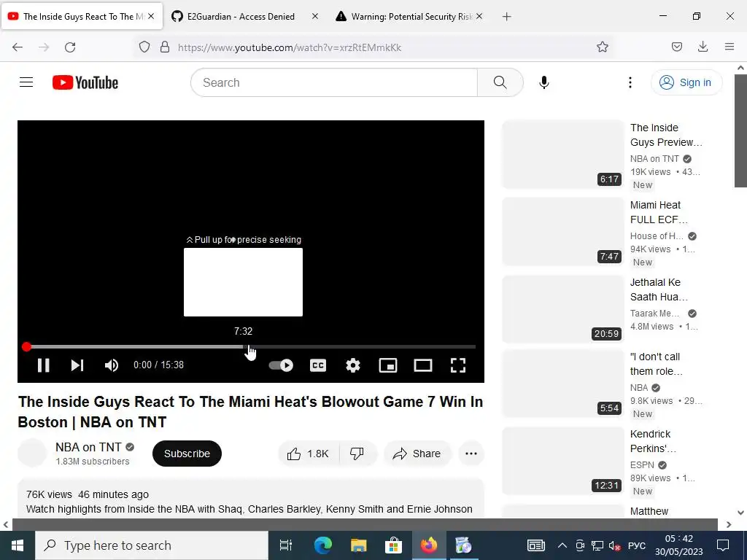Open the YouTube hamburger guide menu
This screenshot has height=560, width=747.
pos(26,82)
